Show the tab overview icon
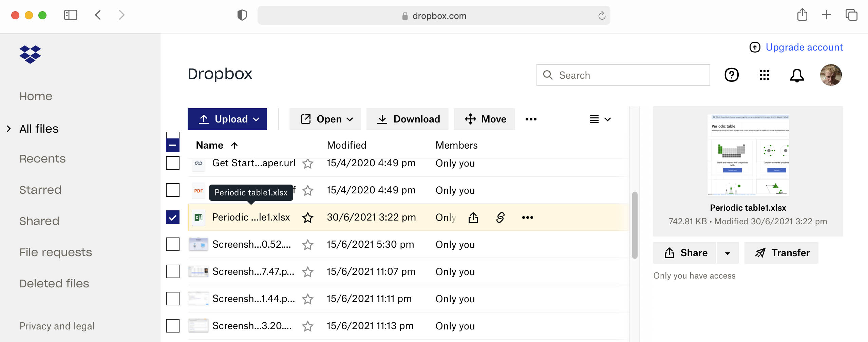The height and width of the screenshot is (342, 868). point(851,15)
